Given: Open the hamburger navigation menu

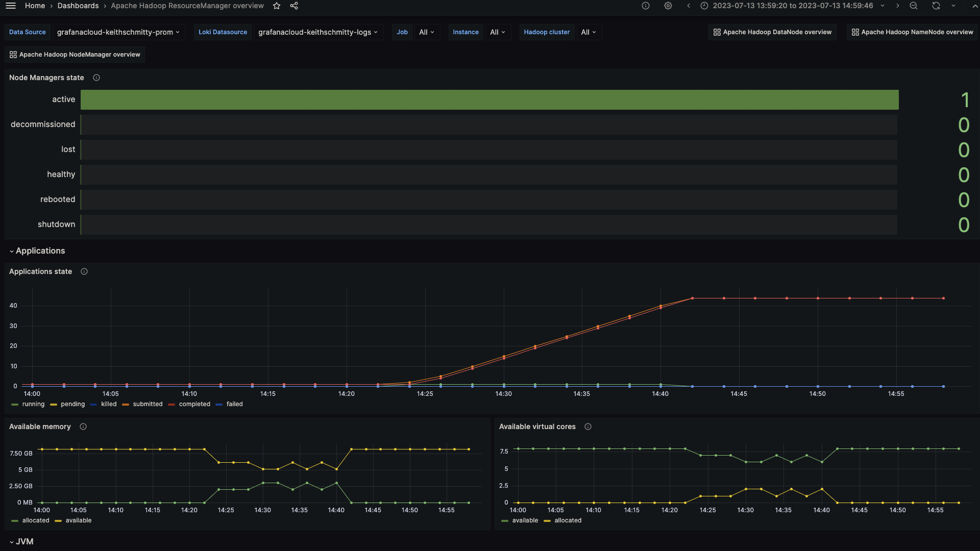Looking at the screenshot, I should (10, 6).
